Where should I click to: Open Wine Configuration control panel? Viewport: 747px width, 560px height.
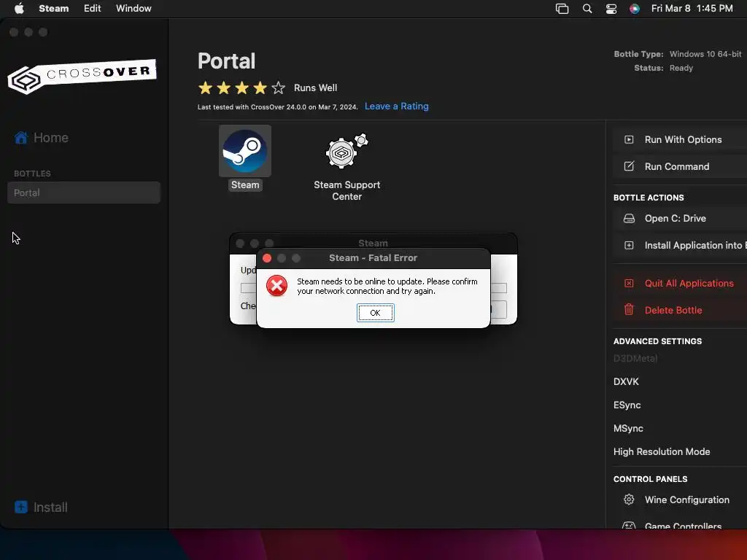click(x=686, y=499)
